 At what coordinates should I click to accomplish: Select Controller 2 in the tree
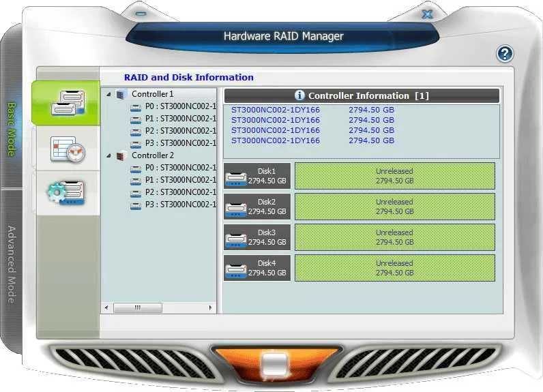(x=152, y=155)
